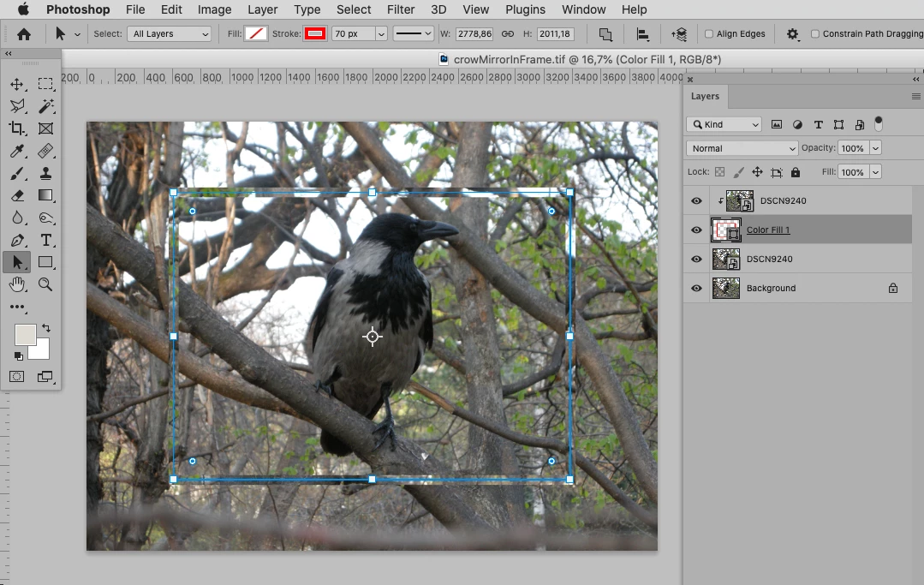Image resolution: width=924 pixels, height=585 pixels.
Task: Turn layer filtering on or off
Action: (x=879, y=123)
